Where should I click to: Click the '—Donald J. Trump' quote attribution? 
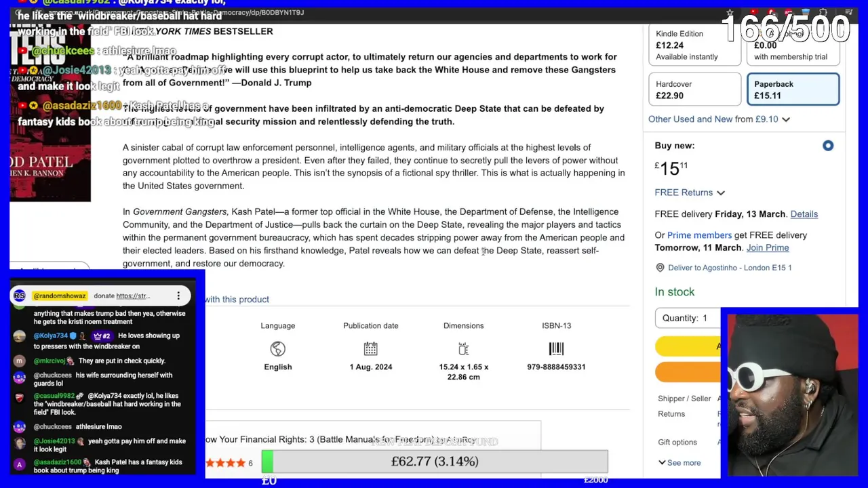pos(271,83)
